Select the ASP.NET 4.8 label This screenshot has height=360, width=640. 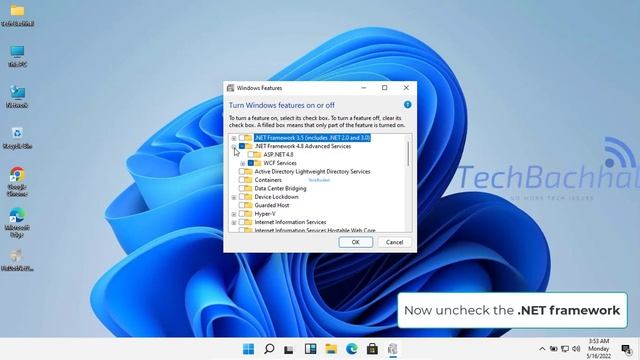click(x=278, y=155)
